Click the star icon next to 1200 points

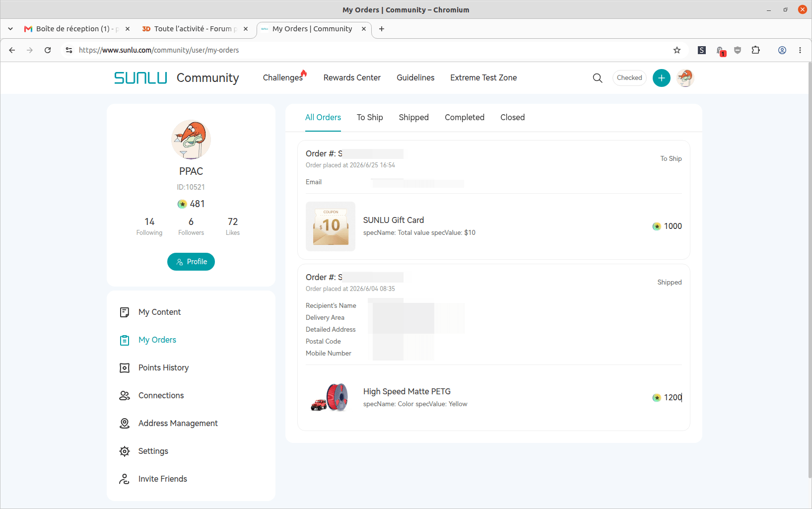coord(657,398)
